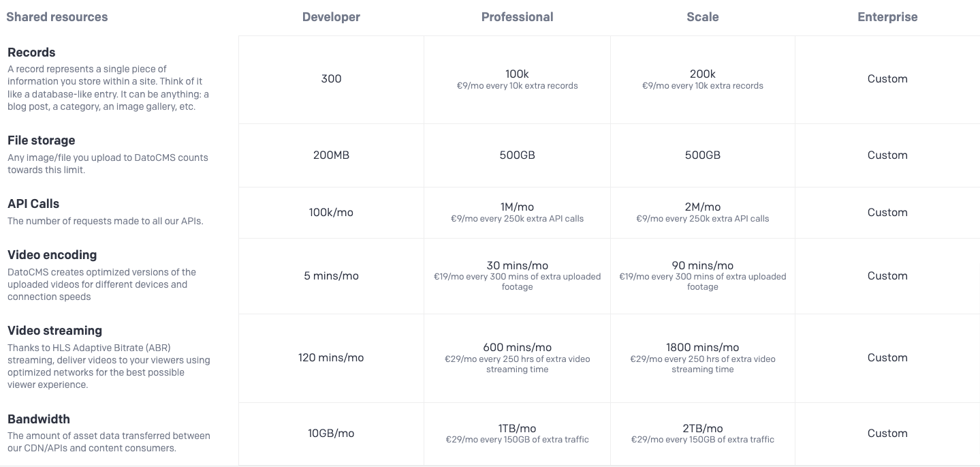The height and width of the screenshot is (467, 980).
Task: Click the Bandwidth row heading
Action: 39,419
